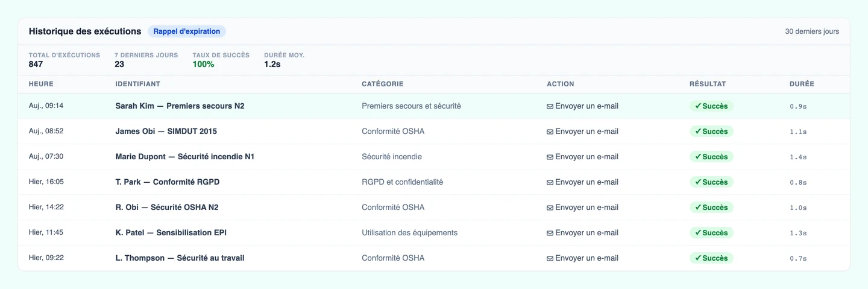Click the Succès badge for James Obi
868x289 pixels.
[x=711, y=132]
